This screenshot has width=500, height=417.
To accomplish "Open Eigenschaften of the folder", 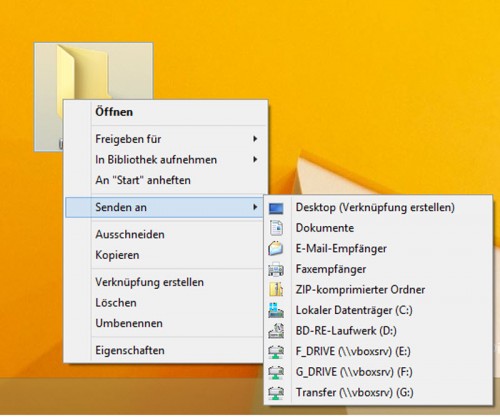I will coord(130,350).
